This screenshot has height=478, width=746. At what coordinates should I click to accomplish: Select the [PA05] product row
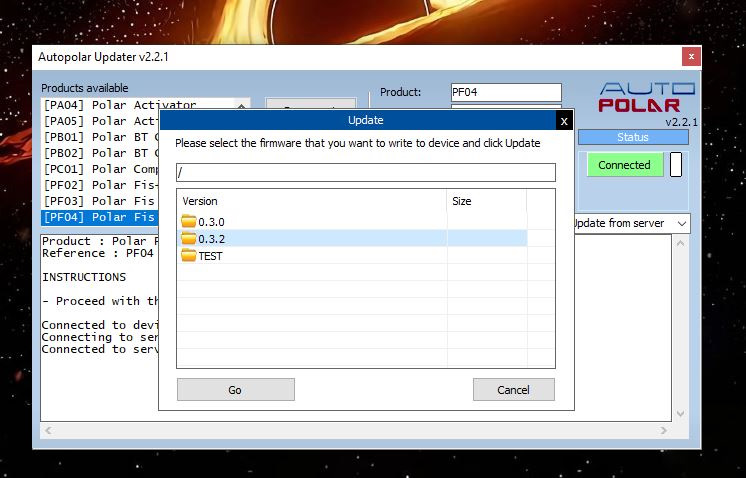point(100,121)
